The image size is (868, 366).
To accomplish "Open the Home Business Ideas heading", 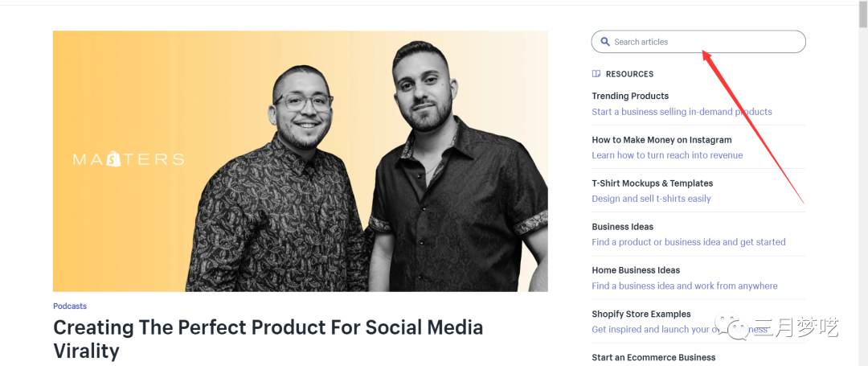I will 636,270.
